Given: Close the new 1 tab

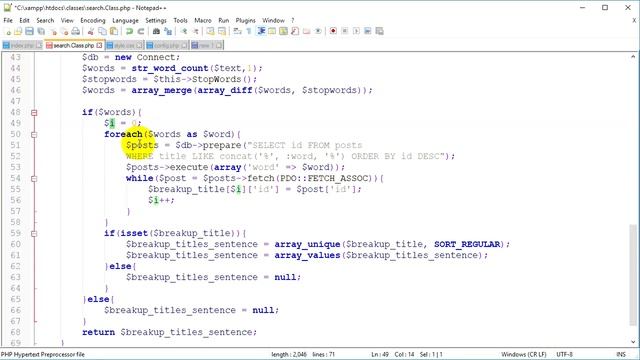Looking at the screenshot, I should pyautogui.click(x=219, y=45).
